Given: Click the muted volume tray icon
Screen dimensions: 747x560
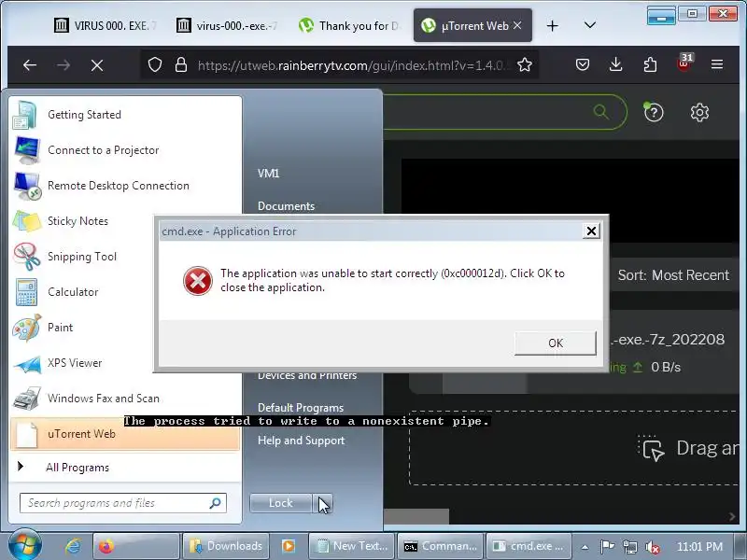Looking at the screenshot, I should (x=652, y=547).
